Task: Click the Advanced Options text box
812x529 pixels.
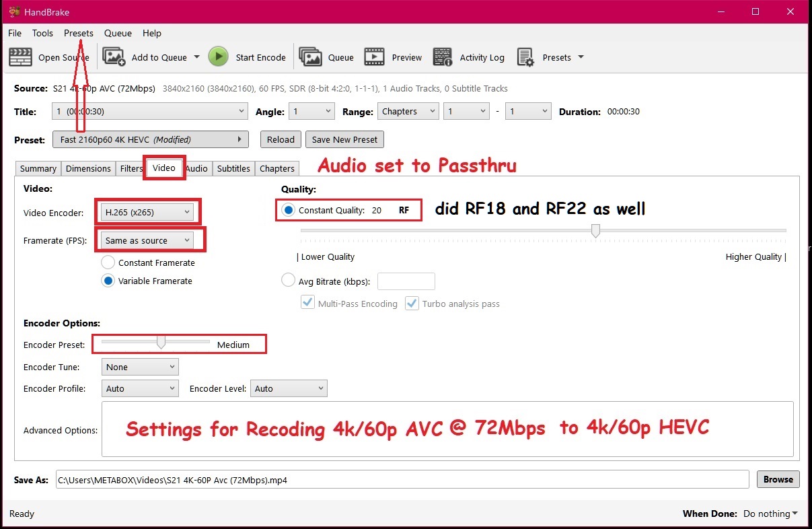Action: (x=447, y=429)
